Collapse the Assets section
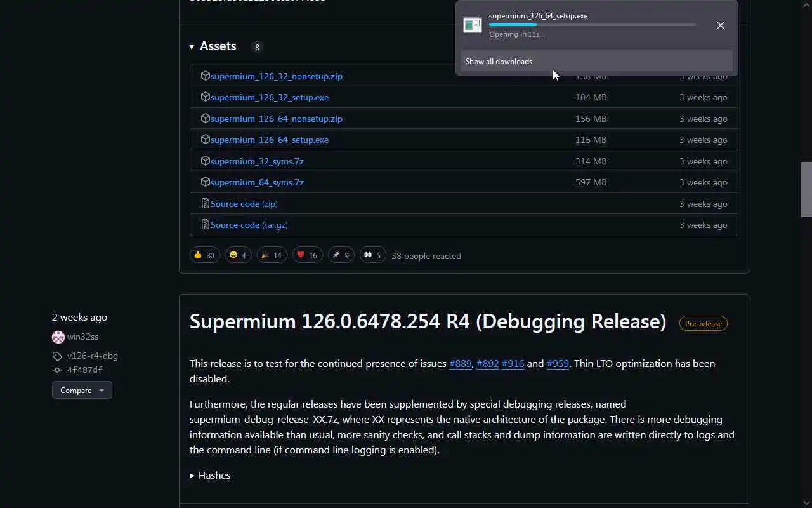Image resolution: width=812 pixels, height=508 pixels. [x=213, y=46]
